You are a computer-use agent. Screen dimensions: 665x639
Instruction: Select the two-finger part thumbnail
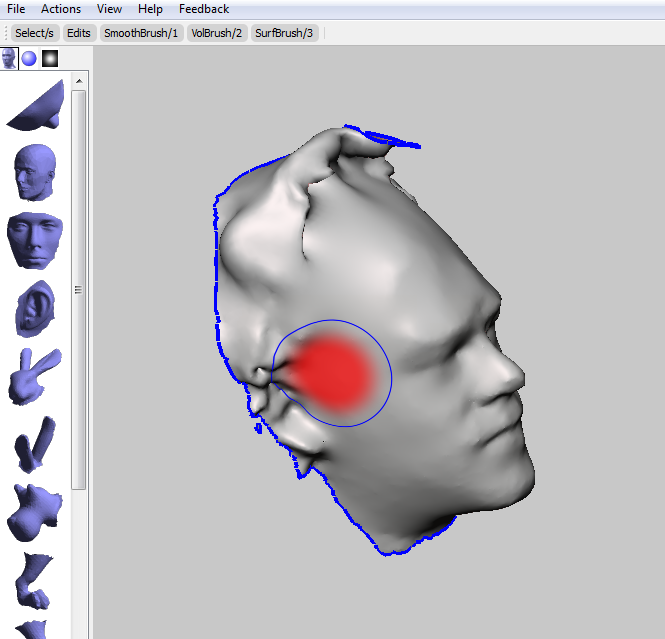point(35,444)
